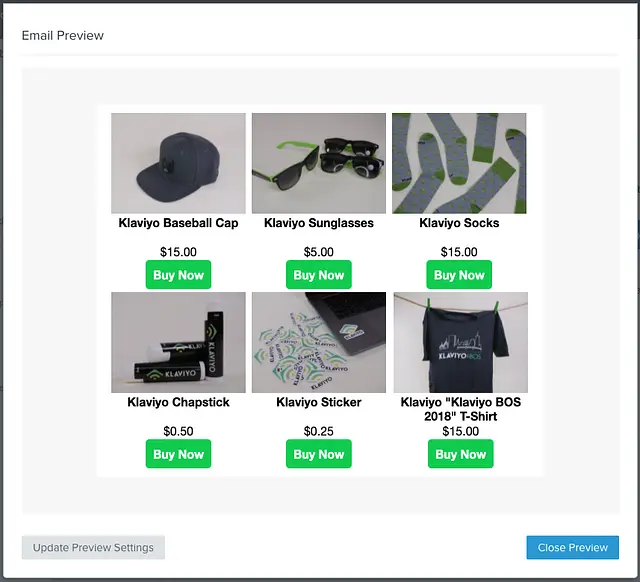Image resolution: width=640 pixels, height=582 pixels.
Task: Click the Klaviyo Baseball Cap product image
Action: (178, 163)
